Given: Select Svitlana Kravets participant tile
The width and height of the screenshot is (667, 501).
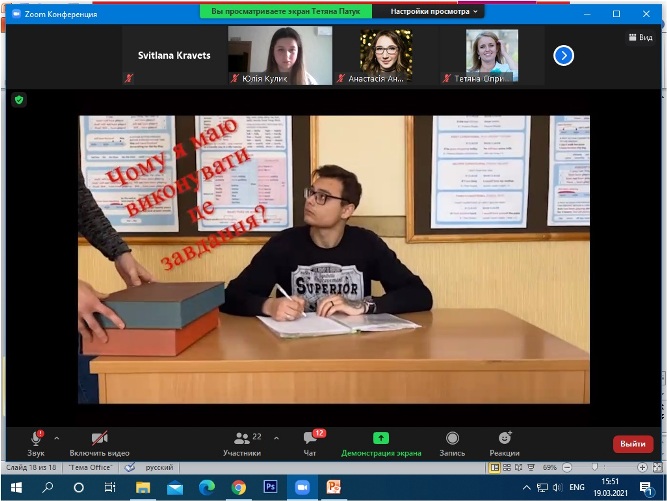Looking at the screenshot, I should point(174,55).
